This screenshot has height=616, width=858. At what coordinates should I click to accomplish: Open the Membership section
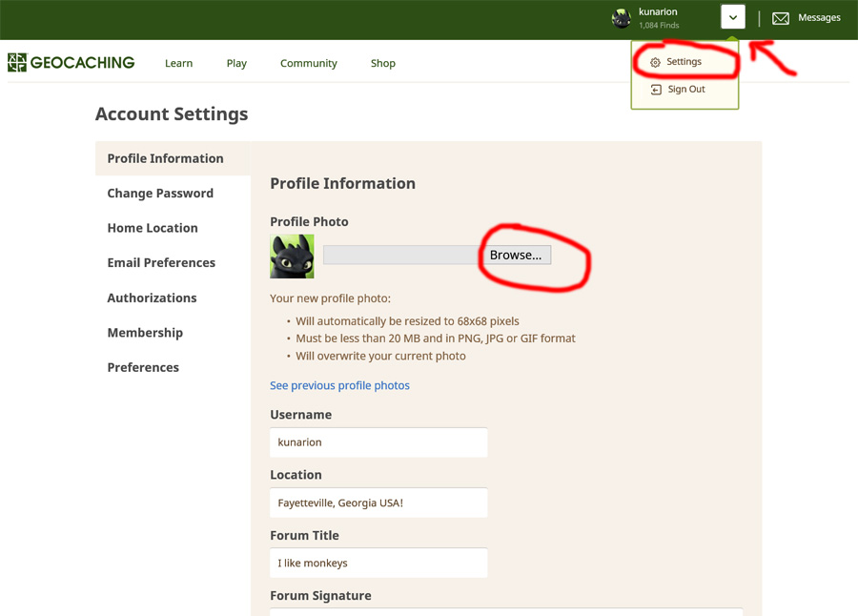point(145,333)
